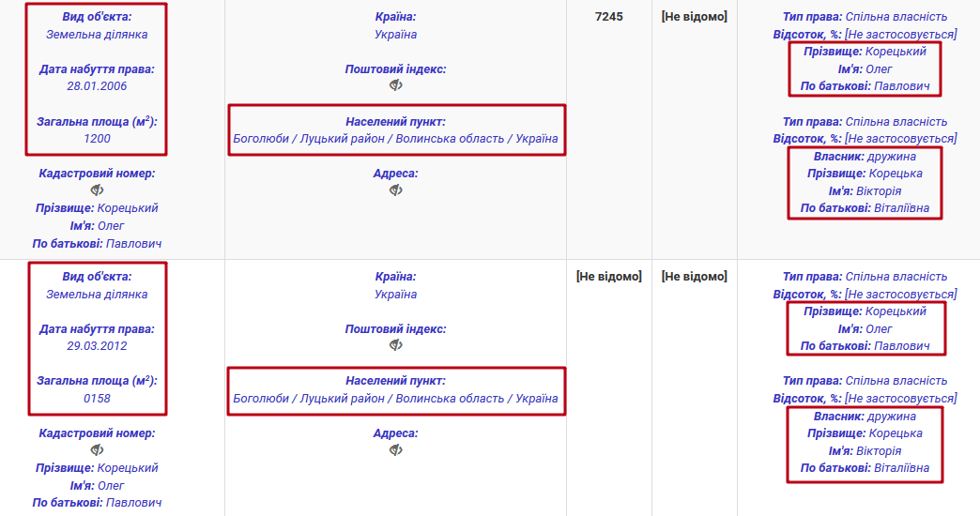Select the acquisition date 28.01.2006
This screenshot has height=516, width=980.
click(97, 86)
